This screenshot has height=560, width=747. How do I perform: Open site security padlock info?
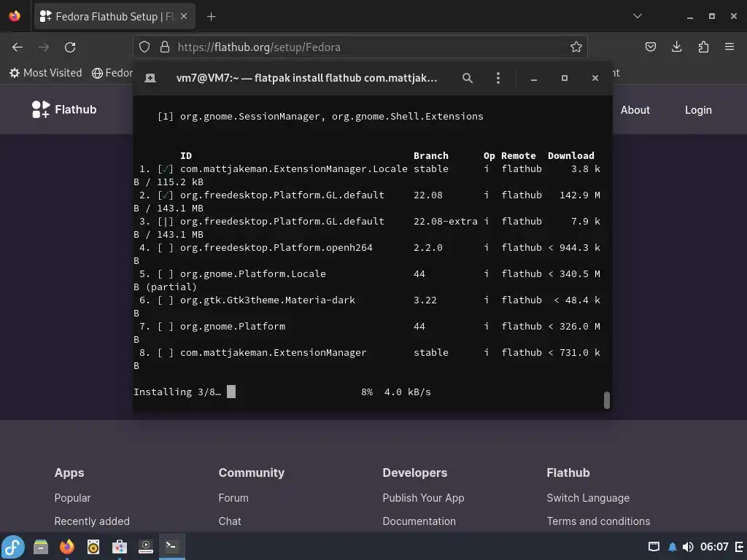click(x=165, y=47)
